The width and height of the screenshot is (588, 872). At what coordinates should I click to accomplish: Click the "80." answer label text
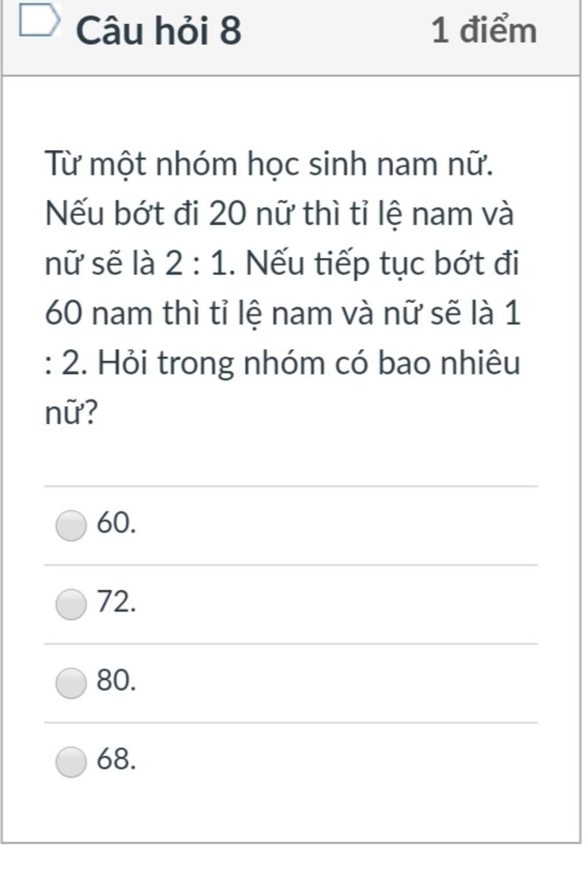click(x=117, y=681)
